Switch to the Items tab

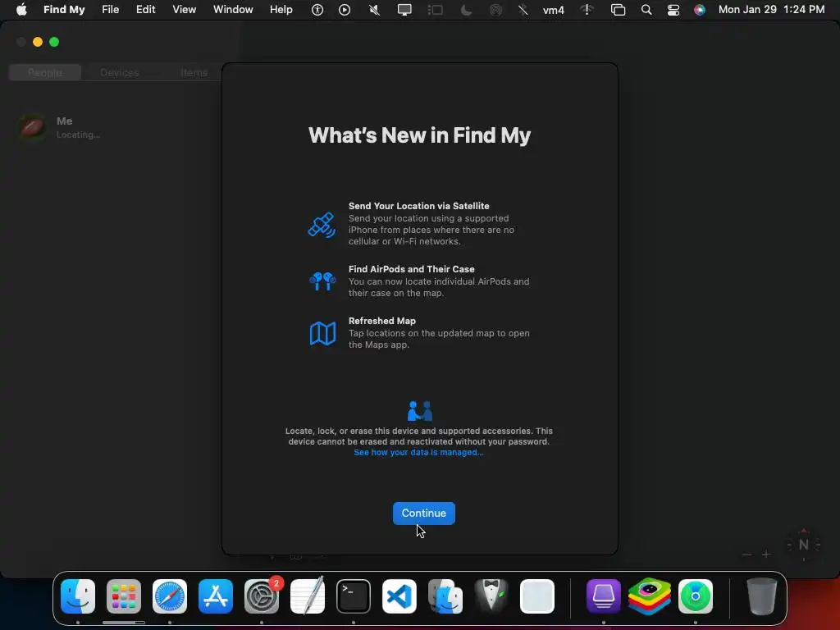(194, 72)
